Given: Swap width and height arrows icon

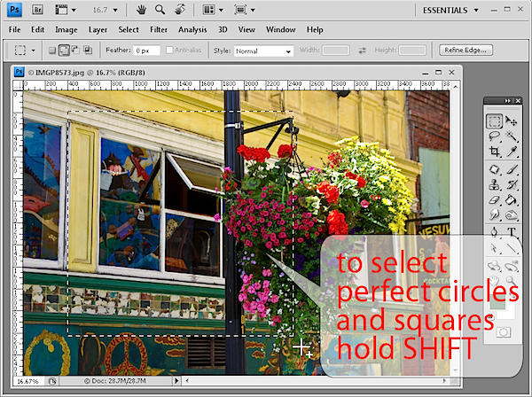Looking at the screenshot, I should (363, 51).
